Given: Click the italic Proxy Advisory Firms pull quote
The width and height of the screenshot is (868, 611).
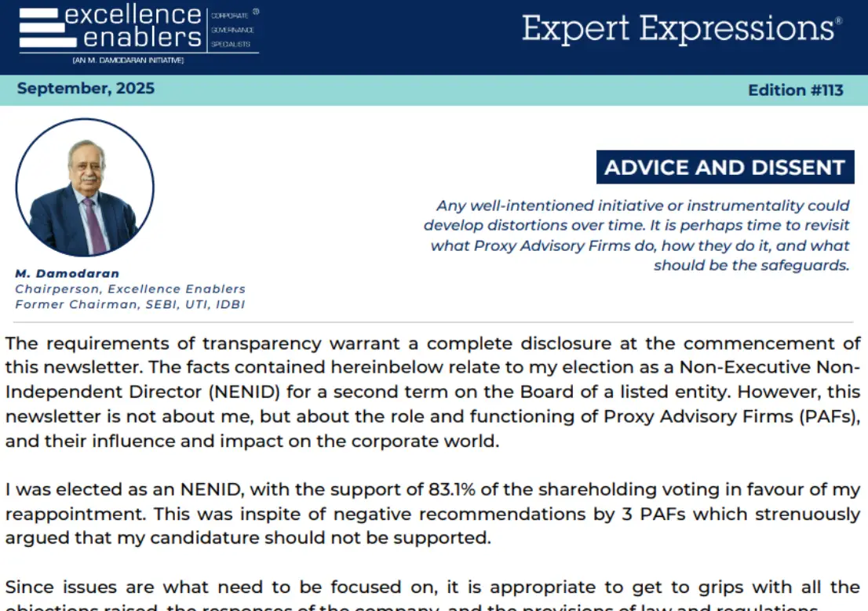Looking at the screenshot, I should click(x=636, y=235).
